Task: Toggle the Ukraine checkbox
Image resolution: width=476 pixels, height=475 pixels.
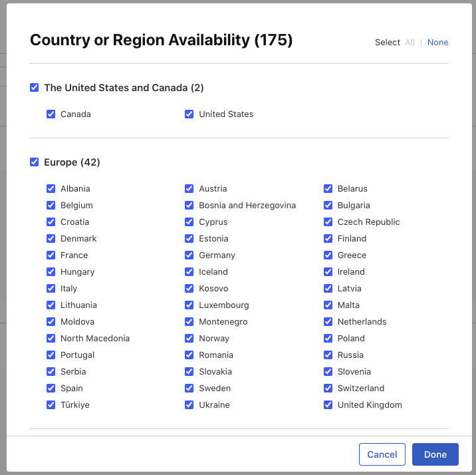Action: [x=189, y=405]
